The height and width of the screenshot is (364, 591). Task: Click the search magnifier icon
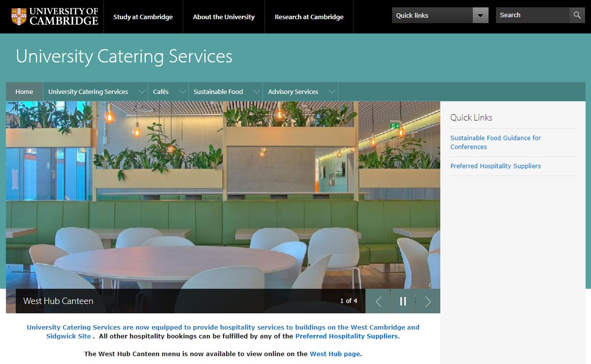[577, 15]
